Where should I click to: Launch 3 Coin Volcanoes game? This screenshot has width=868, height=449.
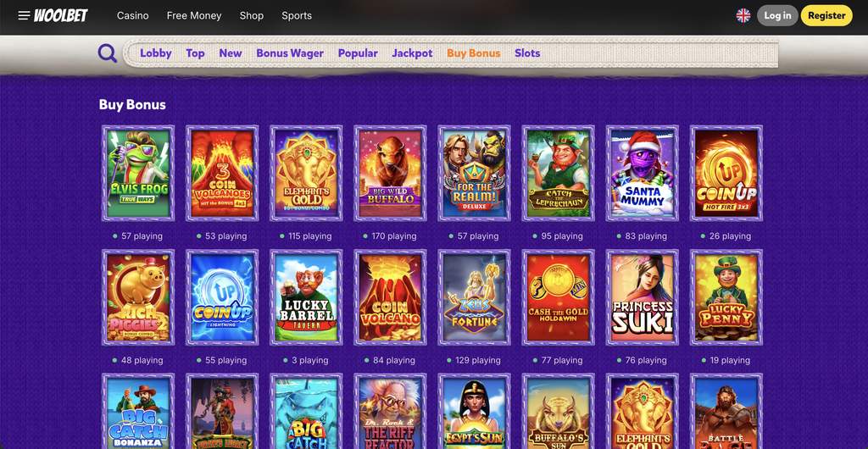(x=223, y=173)
